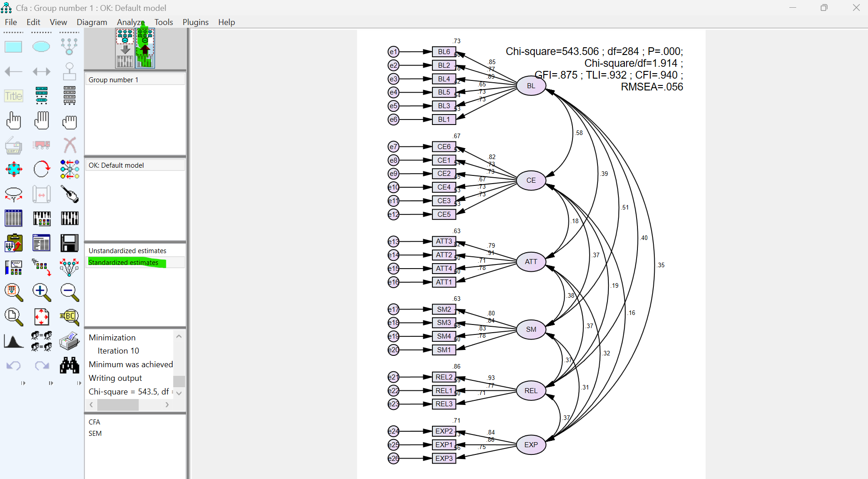The image size is (868, 479).
Task: Select the Touch up variable tool
Action: (69, 194)
